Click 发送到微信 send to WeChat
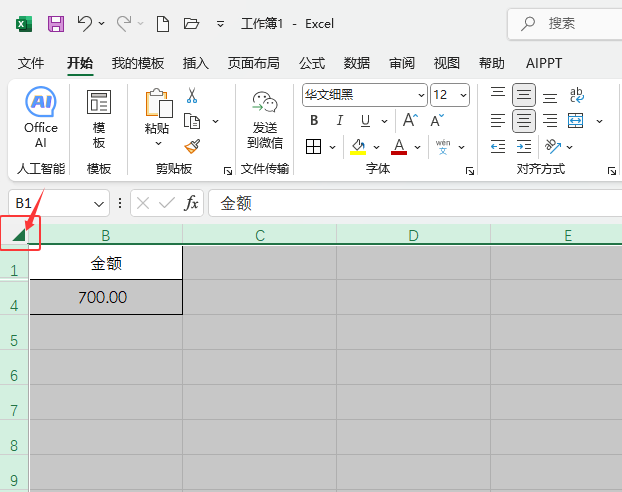The width and height of the screenshot is (622, 492). (x=265, y=120)
